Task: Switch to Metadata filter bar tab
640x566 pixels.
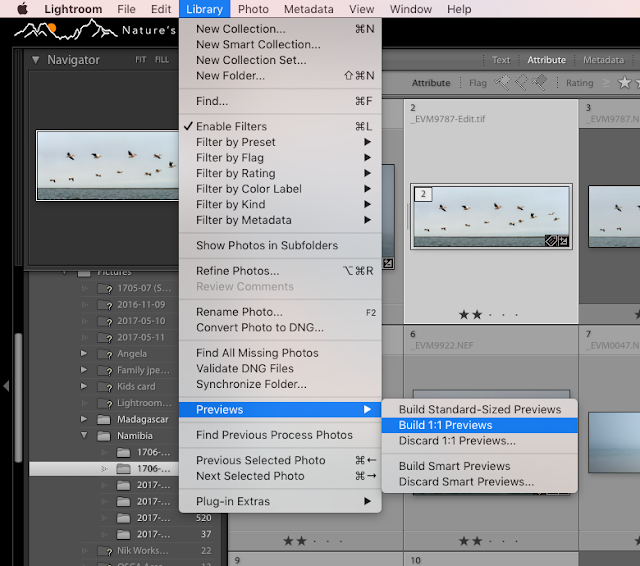Action: 603,60
